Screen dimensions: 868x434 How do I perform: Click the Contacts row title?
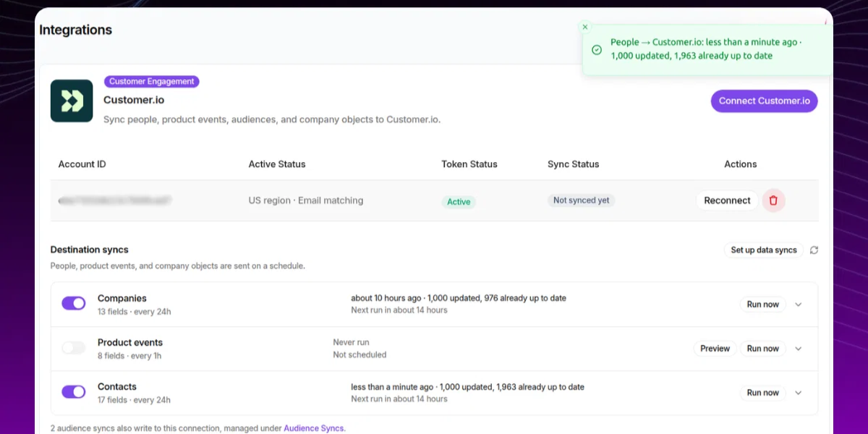click(x=117, y=386)
